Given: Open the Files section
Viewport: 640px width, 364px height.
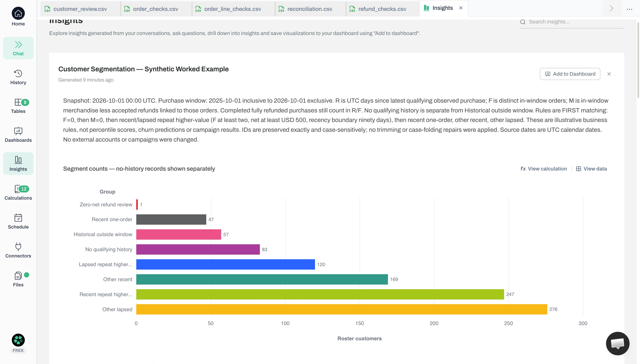Looking at the screenshot, I should tap(18, 279).
